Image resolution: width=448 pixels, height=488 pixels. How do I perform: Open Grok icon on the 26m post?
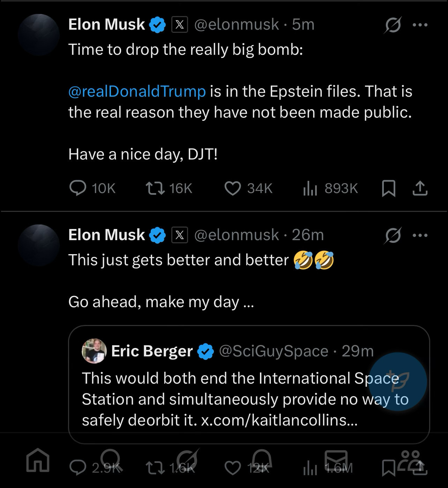[393, 235]
